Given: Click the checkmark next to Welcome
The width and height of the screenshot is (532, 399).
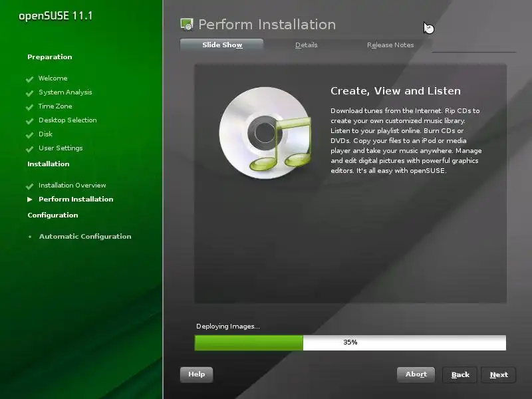Looking at the screenshot, I should pyautogui.click(x=29, y=79).
